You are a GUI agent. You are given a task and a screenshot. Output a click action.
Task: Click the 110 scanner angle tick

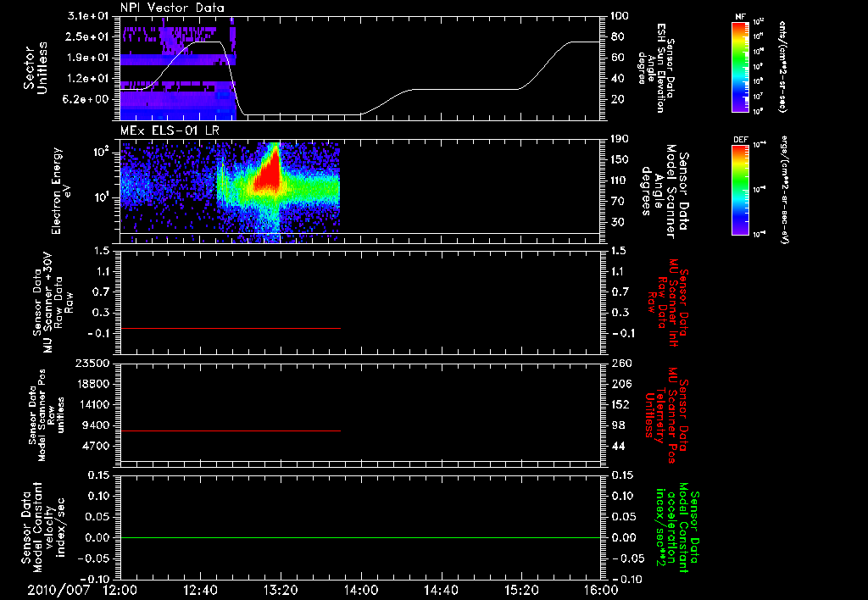tap(620, 181)
